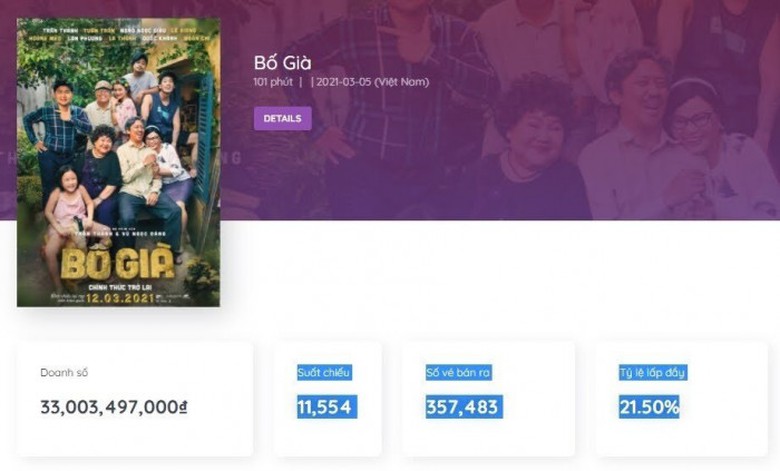Select the 21.50% occupancy rate value
Screen dimensions: 780x471
[649, 407]
